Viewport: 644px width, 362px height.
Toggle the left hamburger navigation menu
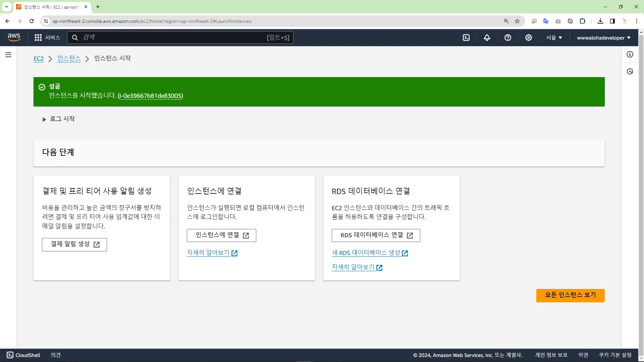pos(8,55)
